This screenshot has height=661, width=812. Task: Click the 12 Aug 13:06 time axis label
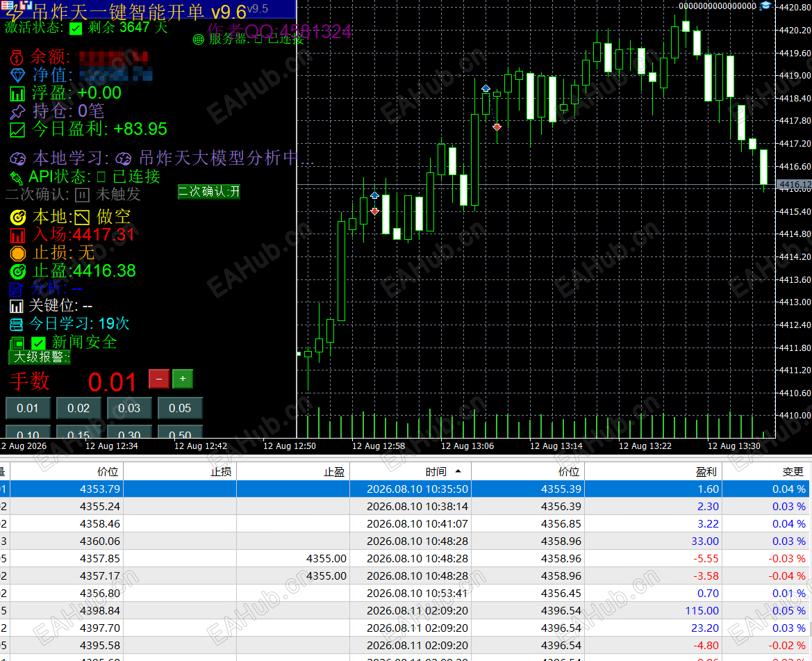[x=467, y=446]
